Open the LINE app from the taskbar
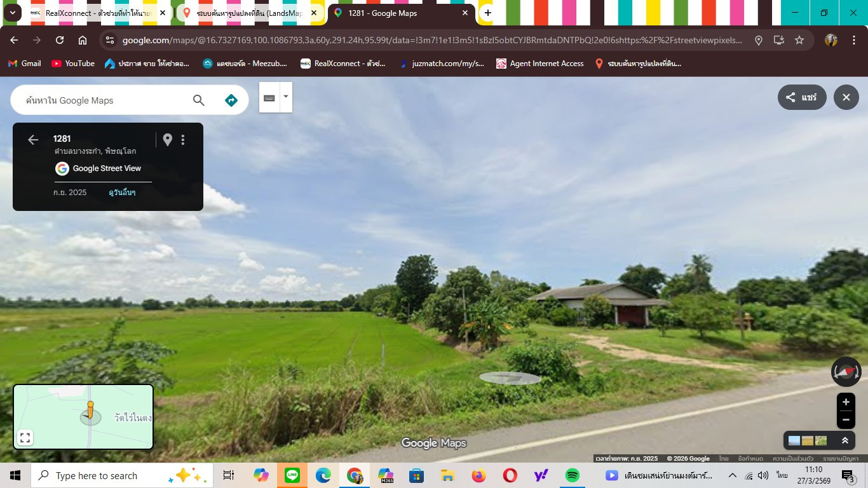 click(292, 475)
